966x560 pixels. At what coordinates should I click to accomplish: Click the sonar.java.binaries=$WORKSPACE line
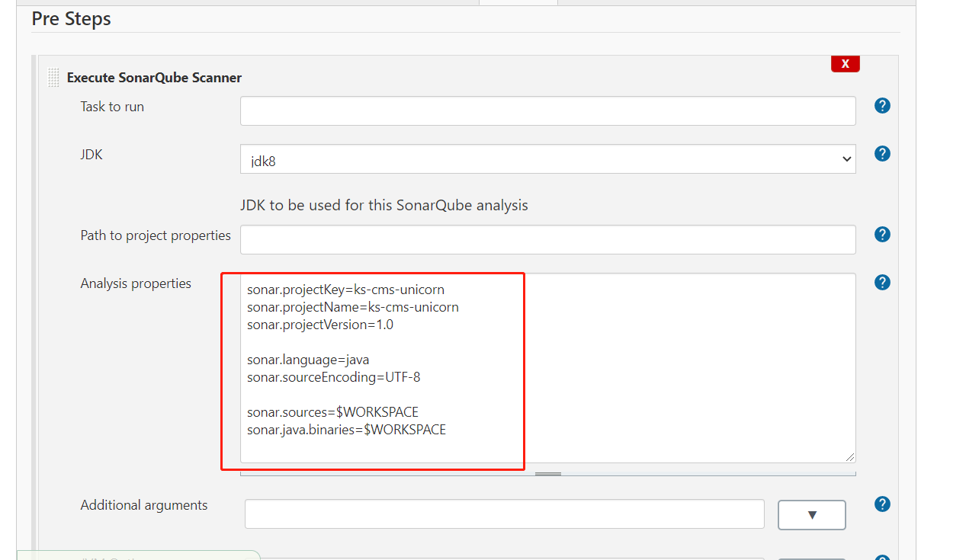(346, 430)
